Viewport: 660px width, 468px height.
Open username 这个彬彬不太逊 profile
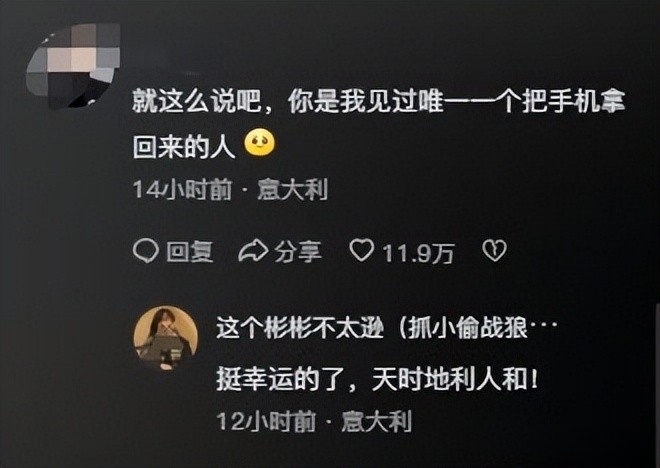pyautogui.click(x=300, y=328)
